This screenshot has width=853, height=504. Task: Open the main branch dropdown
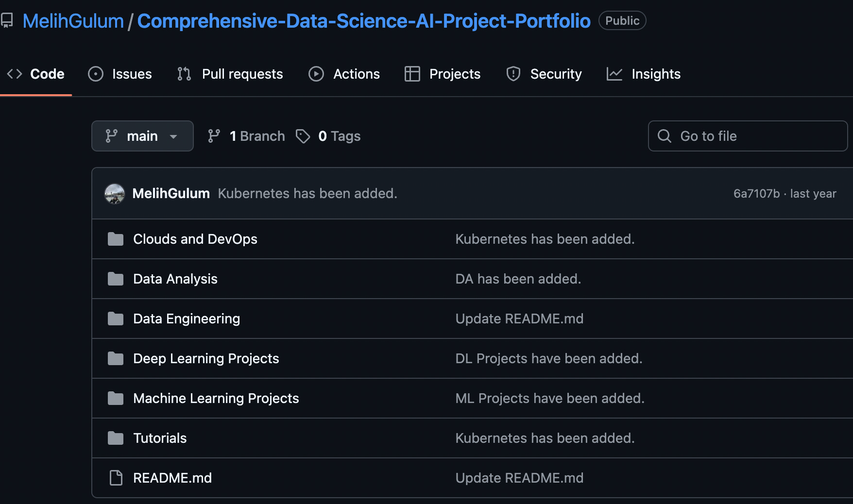142,136
